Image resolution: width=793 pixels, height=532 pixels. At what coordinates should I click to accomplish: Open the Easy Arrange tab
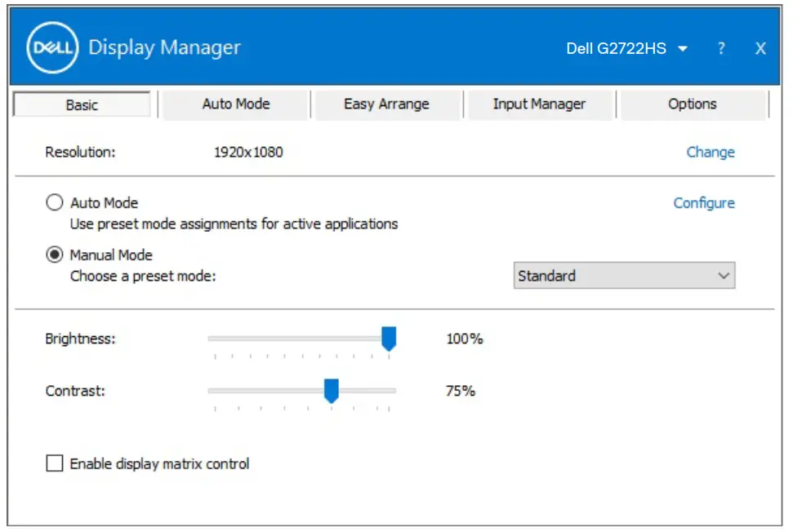pyautogui.click(x=387, y=104)
